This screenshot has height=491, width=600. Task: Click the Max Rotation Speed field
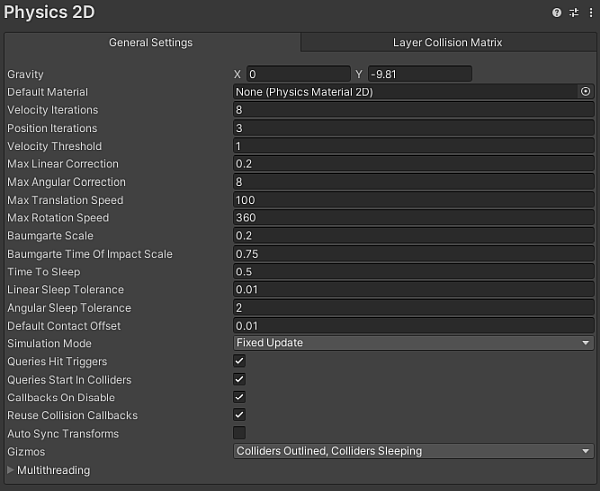413,218
